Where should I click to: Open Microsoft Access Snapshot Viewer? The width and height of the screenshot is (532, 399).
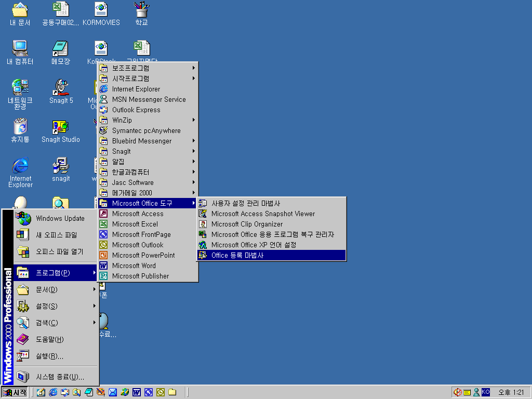(271, 214)
